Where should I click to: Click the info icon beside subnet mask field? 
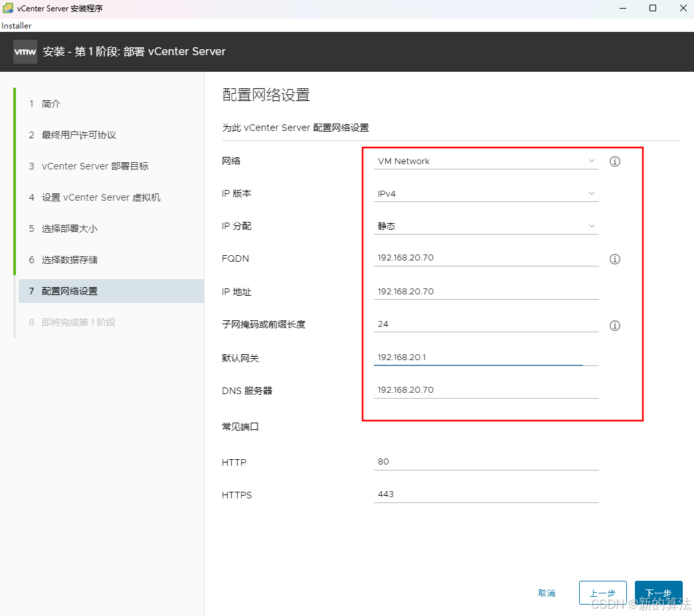[615, 326]
